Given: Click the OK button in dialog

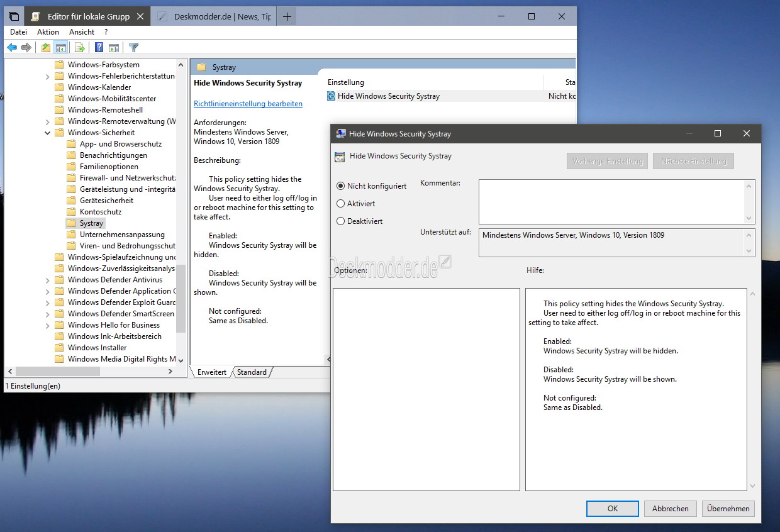Looking at the screenshot, I should (613, 509).
